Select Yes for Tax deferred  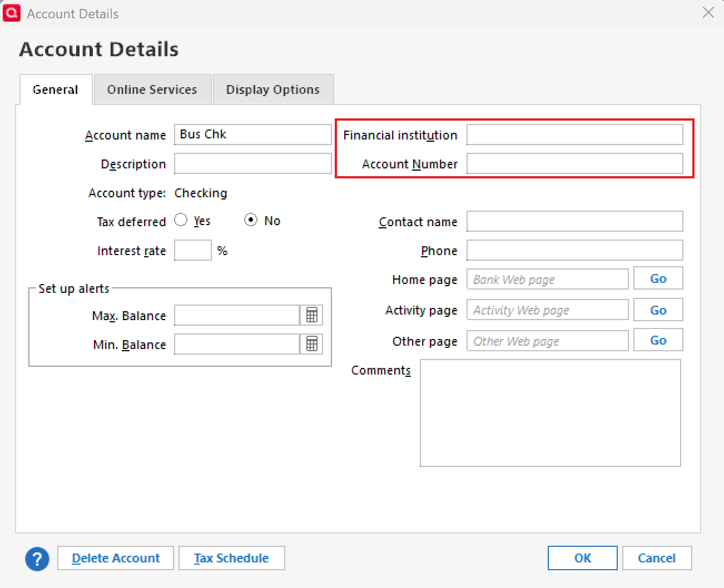pyautogui.click(x=181, y=220)
